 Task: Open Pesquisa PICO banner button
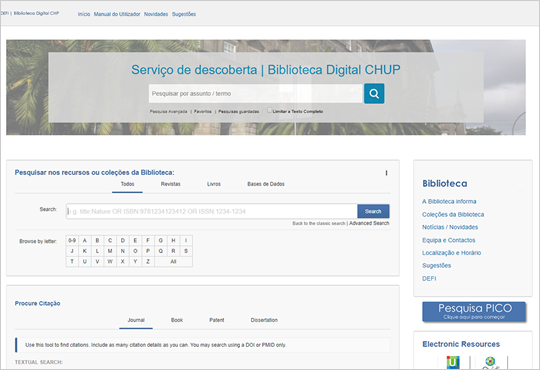(474, 312)
